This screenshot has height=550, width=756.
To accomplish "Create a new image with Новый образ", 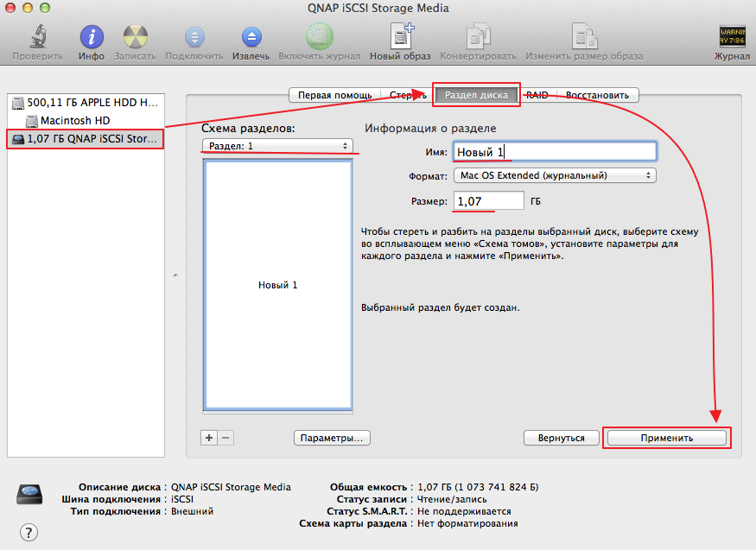I will point(401,36).
